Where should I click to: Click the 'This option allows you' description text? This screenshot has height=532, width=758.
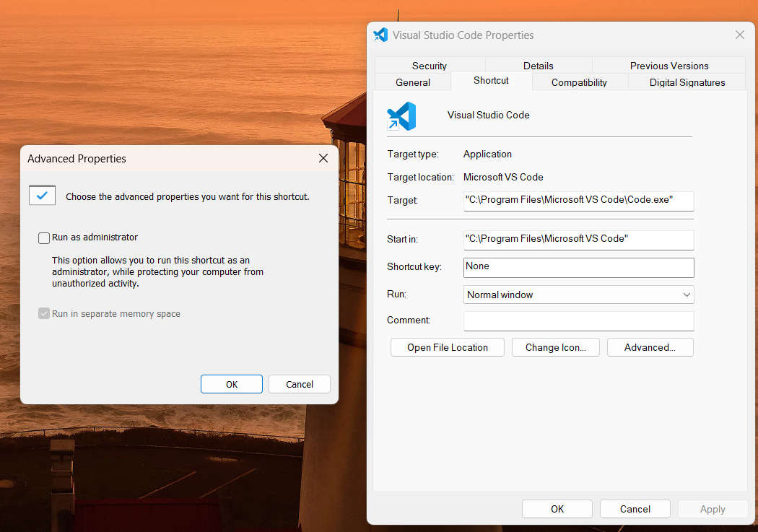(157, 271)
